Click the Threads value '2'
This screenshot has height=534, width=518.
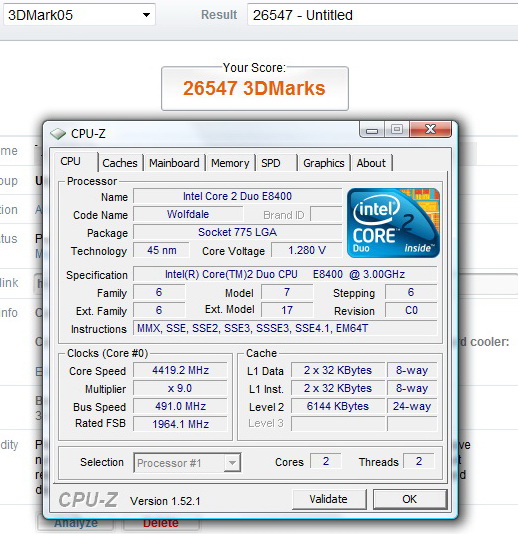(x=419, y=461)
